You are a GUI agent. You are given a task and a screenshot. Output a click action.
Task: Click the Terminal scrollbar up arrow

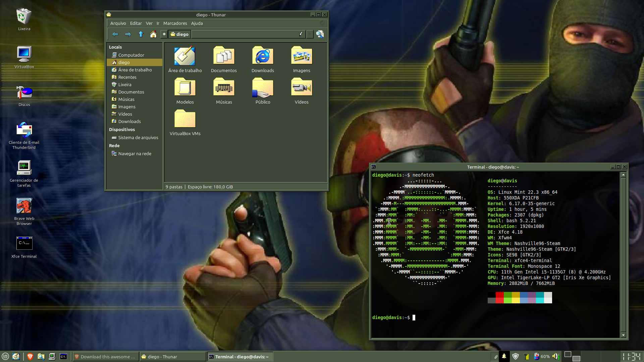pos(623,175)
